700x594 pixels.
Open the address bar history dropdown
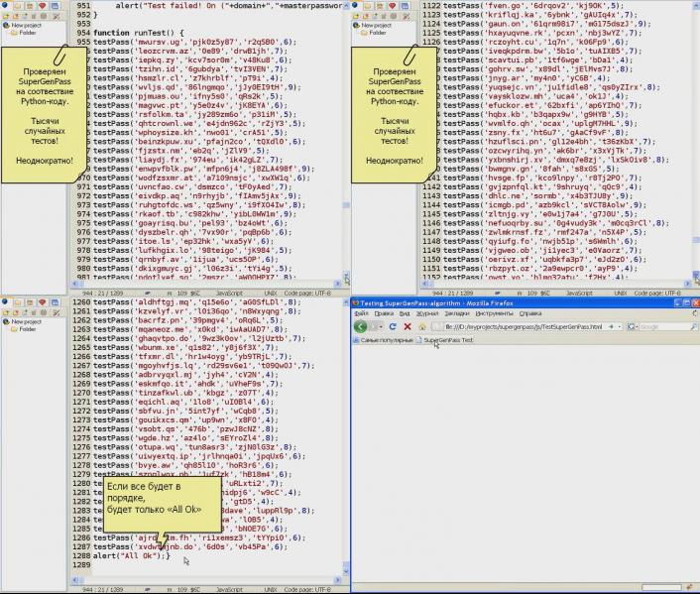click(x=620, y=327)
